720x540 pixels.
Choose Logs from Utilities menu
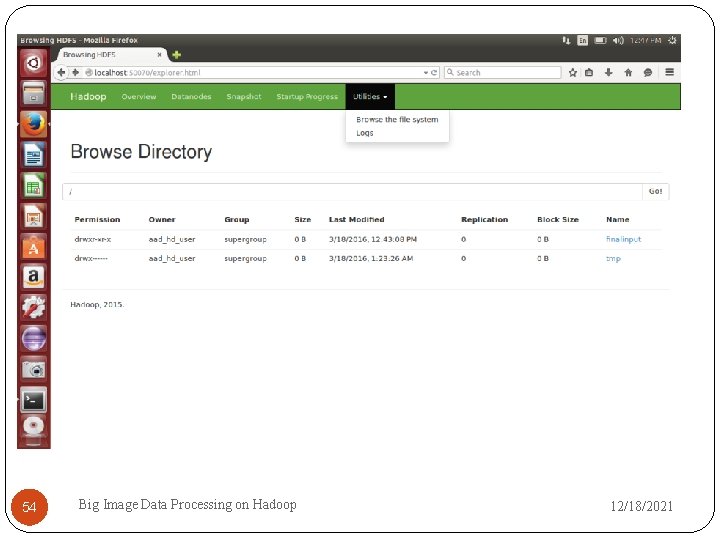(x=365, y=133)
